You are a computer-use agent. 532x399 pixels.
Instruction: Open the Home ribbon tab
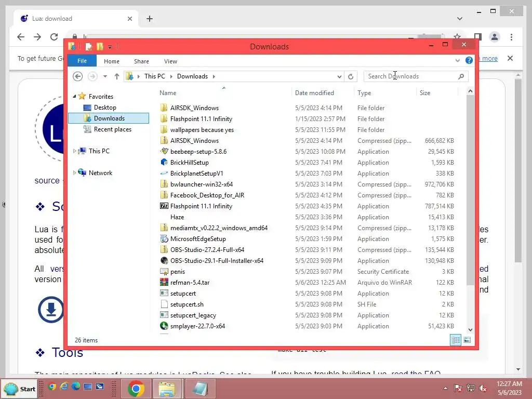pos(112,61)
